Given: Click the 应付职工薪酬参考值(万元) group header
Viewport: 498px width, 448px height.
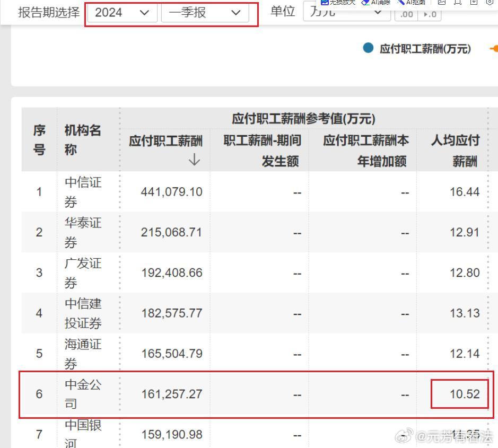Looking at the screenshot, I should 303,119.
